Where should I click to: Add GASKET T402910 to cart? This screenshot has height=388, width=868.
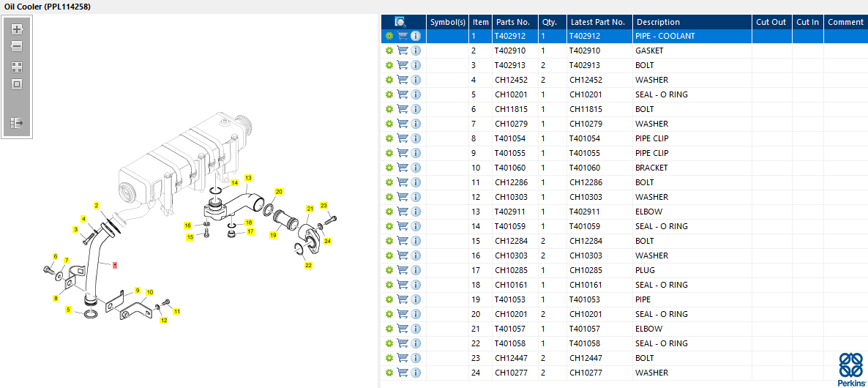403,51
